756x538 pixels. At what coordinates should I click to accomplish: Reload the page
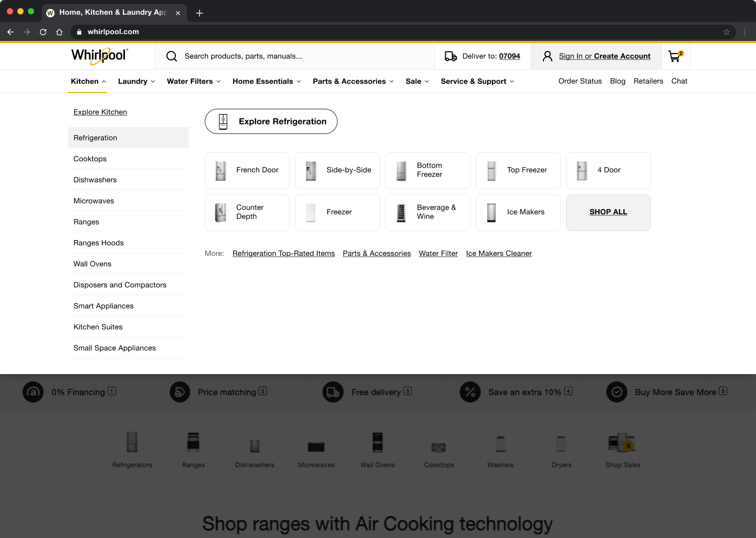(43, 32)
